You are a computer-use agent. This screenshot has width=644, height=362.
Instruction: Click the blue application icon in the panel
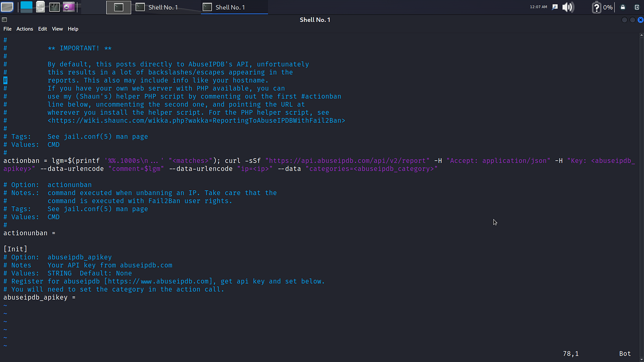(x=26, y=6)
